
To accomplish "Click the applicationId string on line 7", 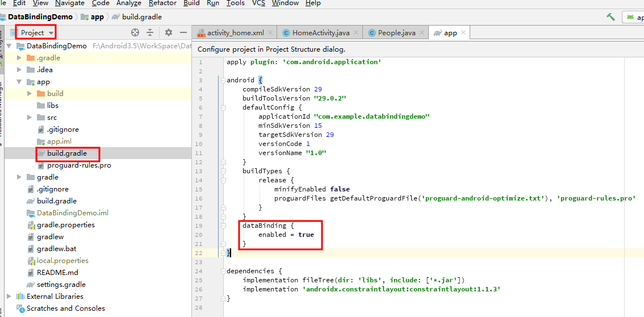I will point(371,116).
